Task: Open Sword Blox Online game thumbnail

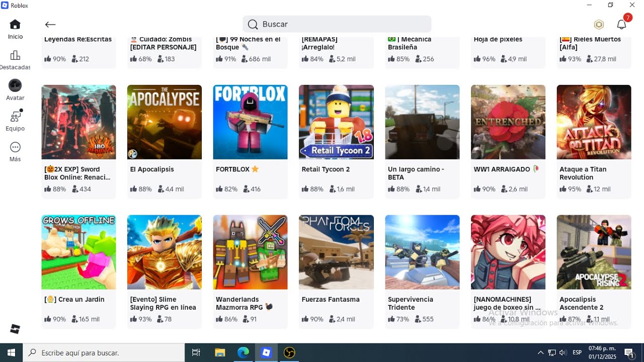Action: 78,122
